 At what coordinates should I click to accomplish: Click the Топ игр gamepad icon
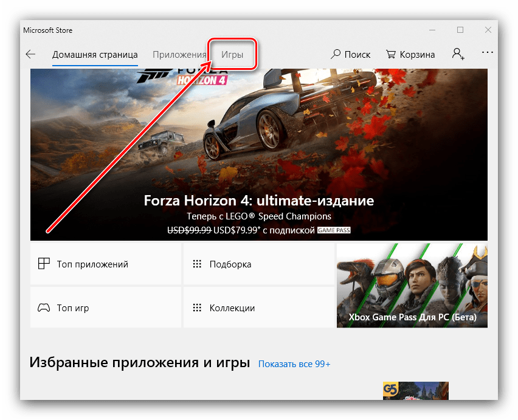(x=44, y=308)
